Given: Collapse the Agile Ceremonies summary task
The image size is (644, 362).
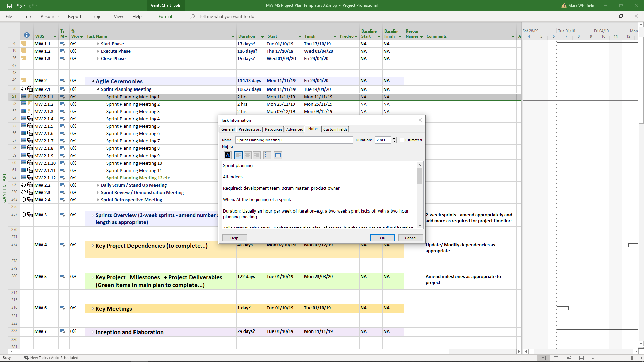Looking at the screenshot, I should point(93,81).
